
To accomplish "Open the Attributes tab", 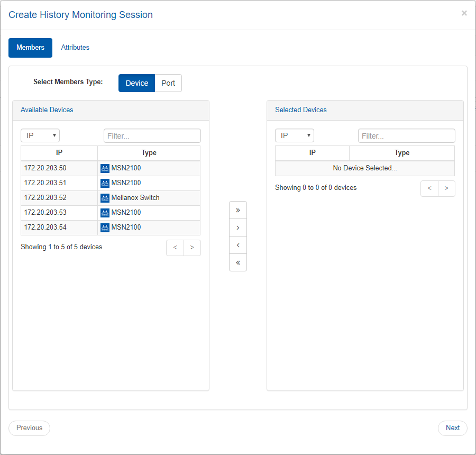I will click(x=75, y=48).
